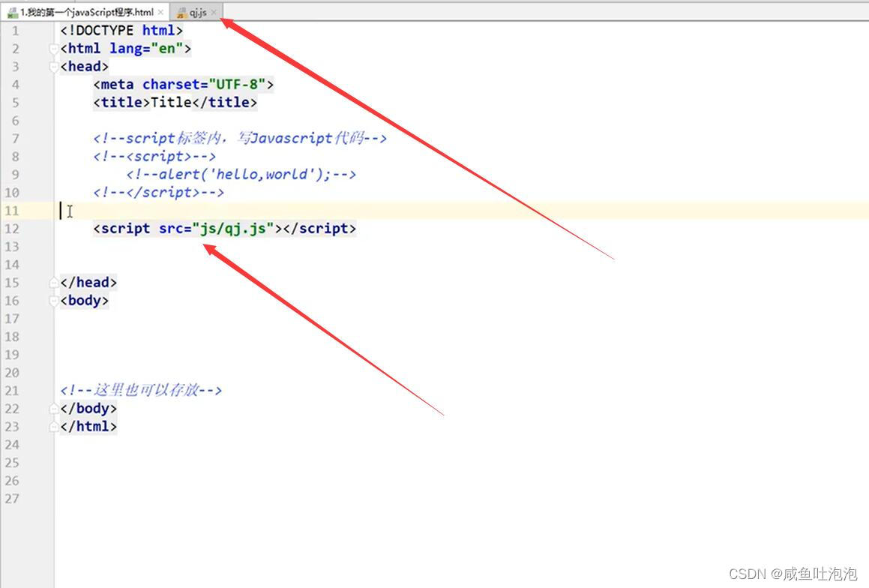Click the <script src= opening tag text
Screen dimensions: 869x588
(142, 228)
